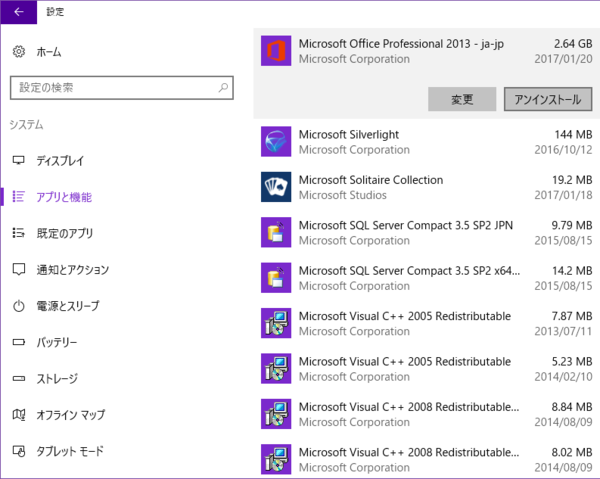Focus the 設定の検索 search box
The height and width of the screenshot is (479, 600).
point(122,88)
